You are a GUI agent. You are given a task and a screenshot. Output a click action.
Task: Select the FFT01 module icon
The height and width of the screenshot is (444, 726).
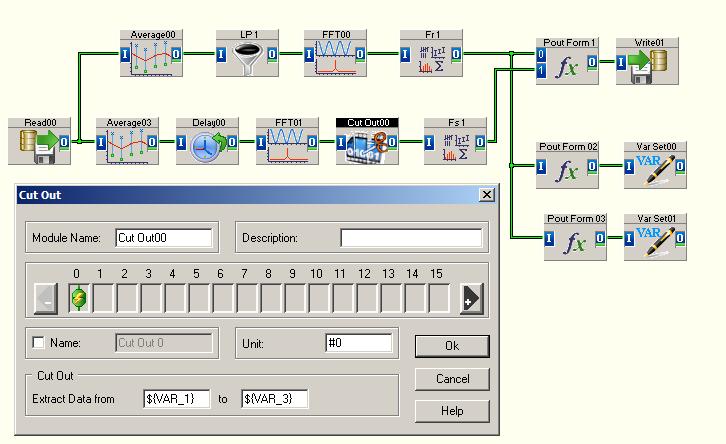click(x=287, y=141)
